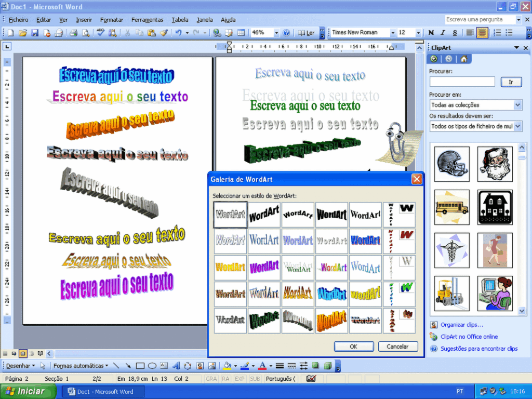Image resolution: width=532 pixels, height=399 pixels.
Task: Click Cancelar in Galeria de WordArt dialog
Action: click(397, 347)
